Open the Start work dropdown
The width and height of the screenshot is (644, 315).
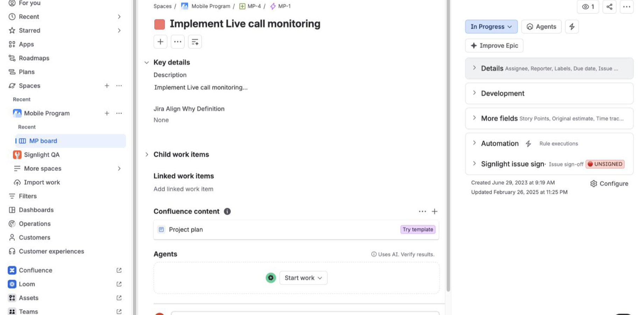pos(303,278)
